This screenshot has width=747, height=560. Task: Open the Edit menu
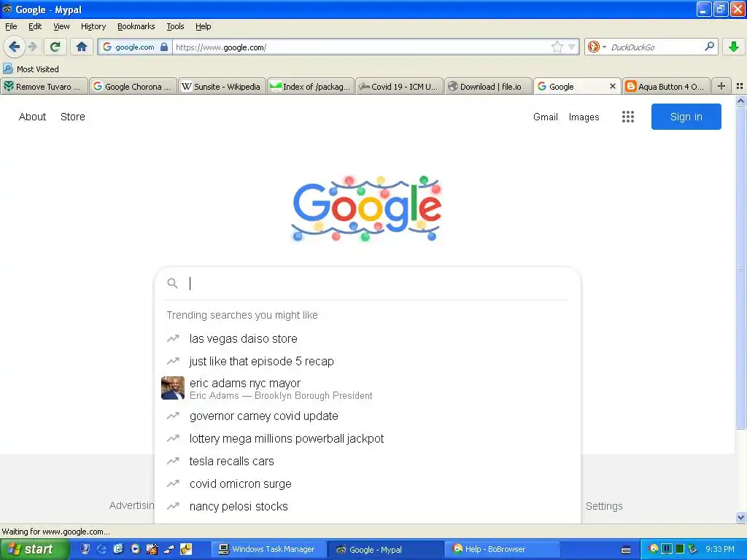pyautogui.click(x=35, y=26)
